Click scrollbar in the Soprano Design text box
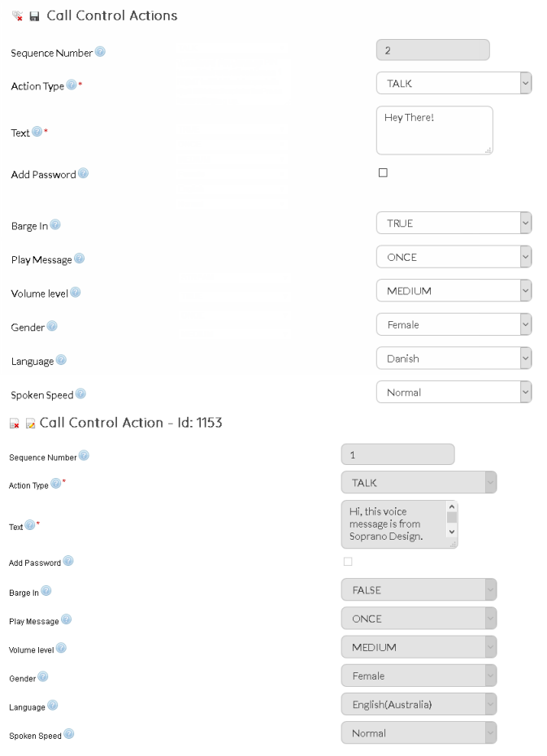547x756 pixels. [x=452, y=519]
